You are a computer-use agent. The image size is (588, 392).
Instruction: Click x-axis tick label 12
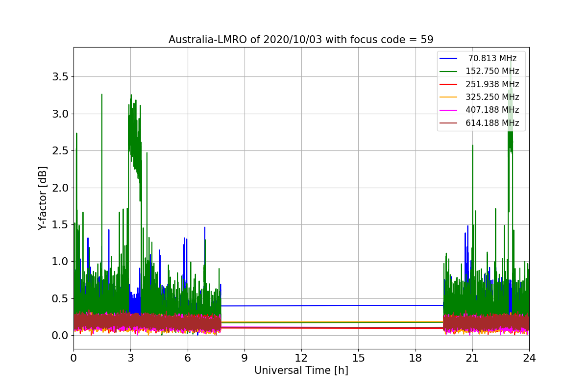(x=301, y=358)
